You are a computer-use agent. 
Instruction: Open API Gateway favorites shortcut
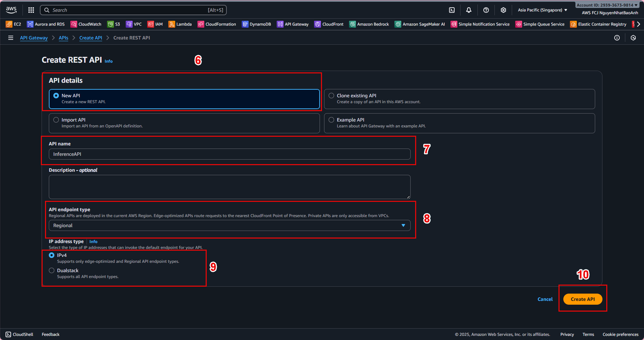point(293,24)
